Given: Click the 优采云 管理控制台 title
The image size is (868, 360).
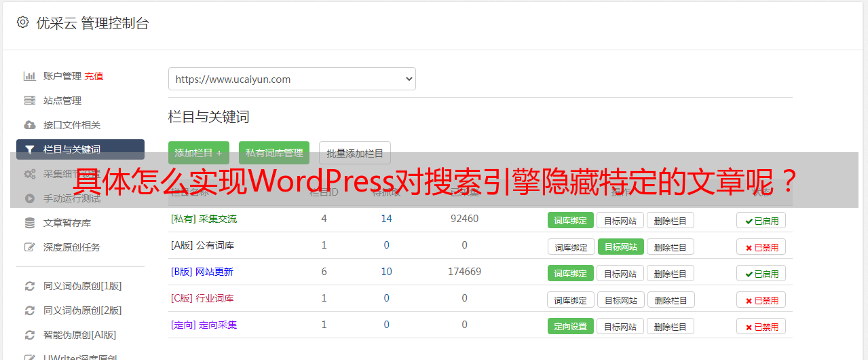Looking at the screenshot, I should point(92,23).
